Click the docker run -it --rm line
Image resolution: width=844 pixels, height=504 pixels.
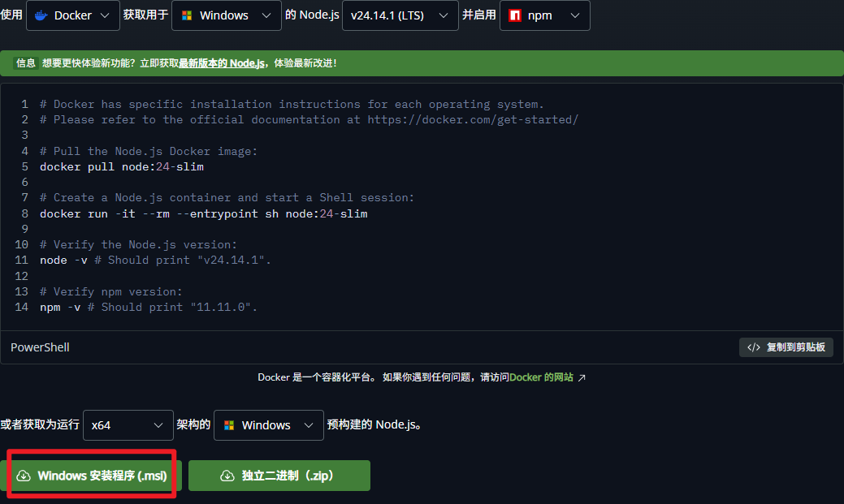[x=203, y=213]
